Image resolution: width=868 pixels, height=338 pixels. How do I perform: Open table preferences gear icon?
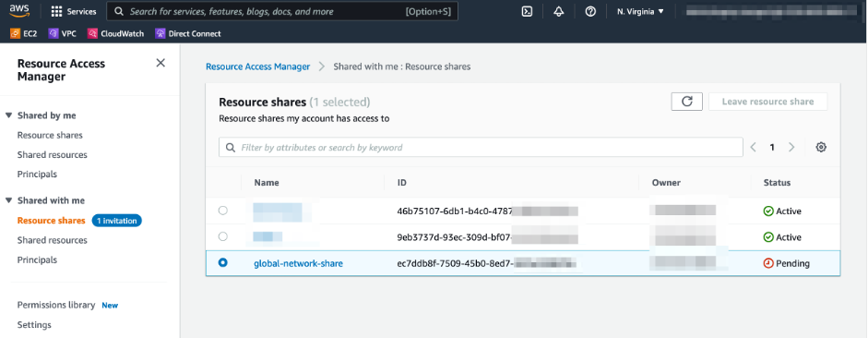(821, 148)
